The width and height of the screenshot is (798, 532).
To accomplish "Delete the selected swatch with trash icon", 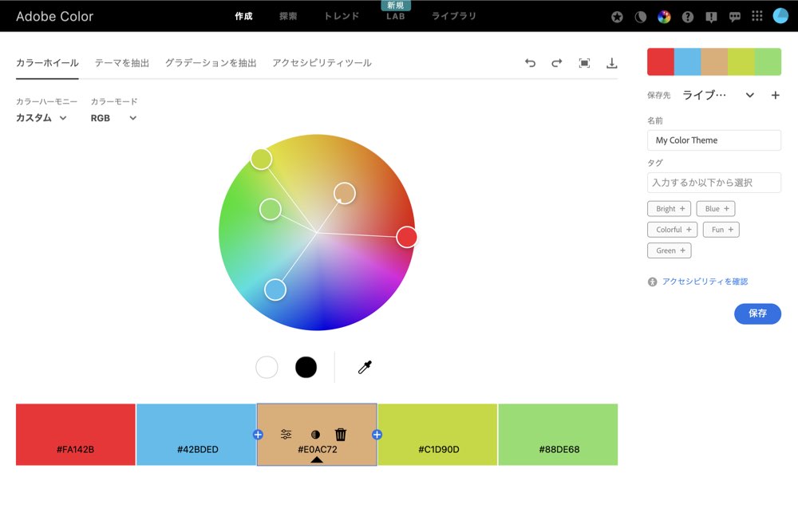I will click(x=341, y=435).
